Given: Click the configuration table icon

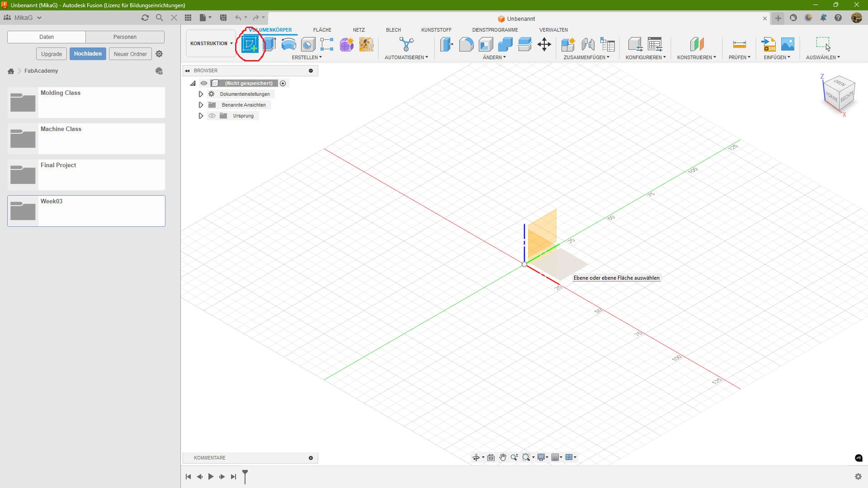Looking at the screenshot, I should click(655, 44).
